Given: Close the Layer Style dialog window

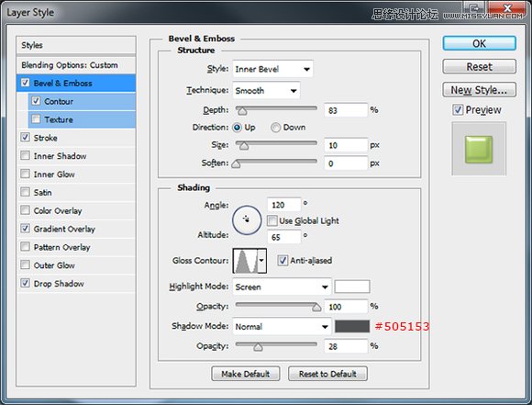Looking at the screenshot, I should [507, 8].
